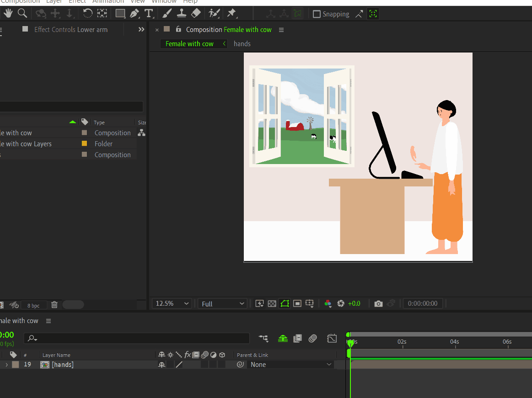The width and height of the screenshot is (532, 398).
Task: Select the Zoom magnifier tool
Action: click(22, 14)
